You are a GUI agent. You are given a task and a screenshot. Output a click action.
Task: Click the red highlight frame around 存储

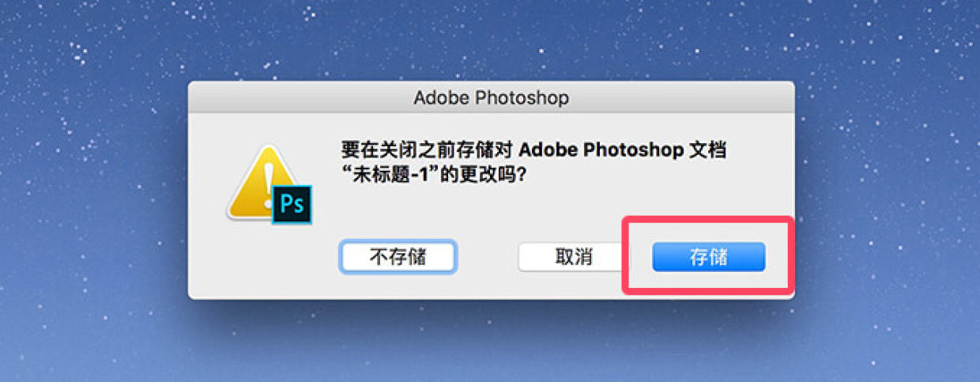[708, 220]
